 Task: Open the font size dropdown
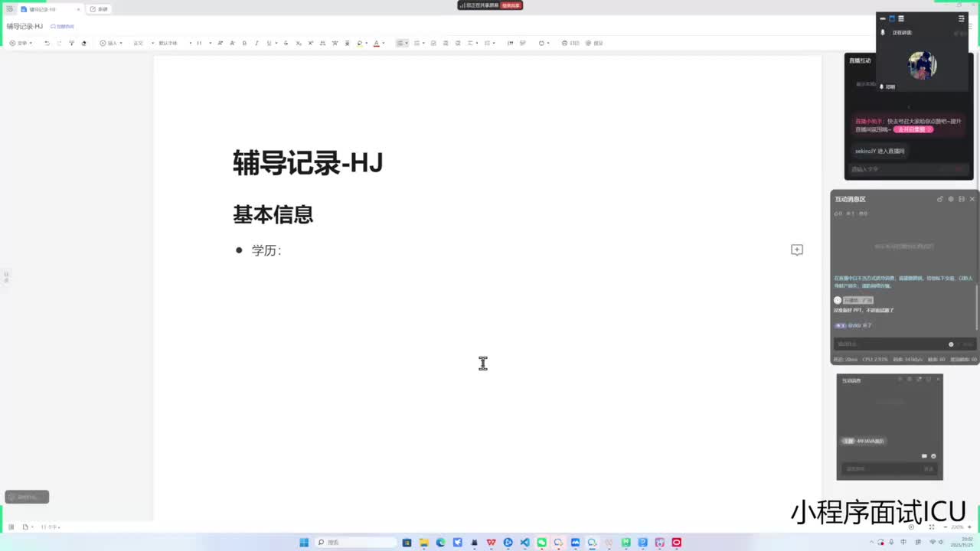point(203,43)
